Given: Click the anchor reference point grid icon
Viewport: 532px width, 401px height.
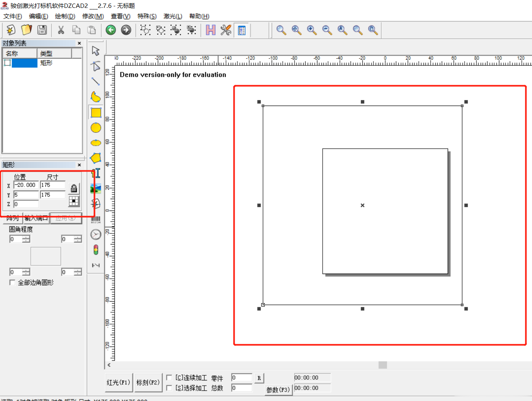Looking at the screenshot, I should pyautogui.click(x=74, y=201).
